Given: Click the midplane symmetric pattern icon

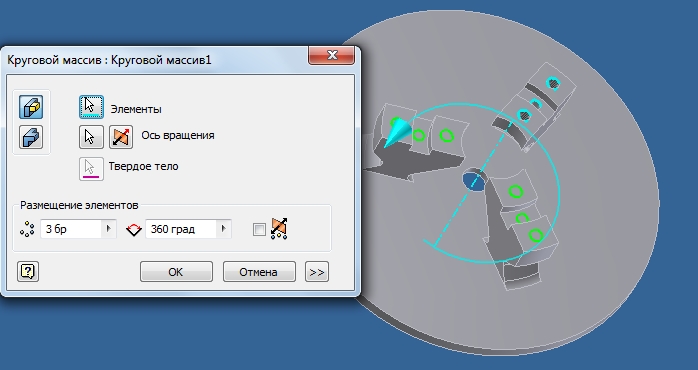Looking at the screenshot, I should [x=279, y=228].
